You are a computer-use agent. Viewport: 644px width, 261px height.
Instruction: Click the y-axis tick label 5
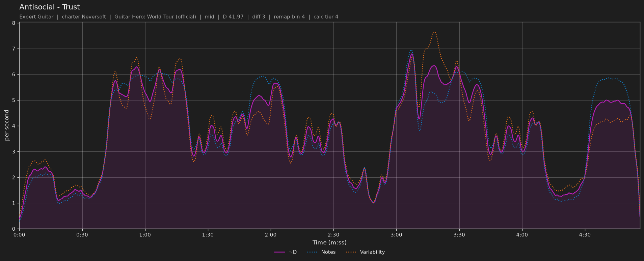pos(14,100)
